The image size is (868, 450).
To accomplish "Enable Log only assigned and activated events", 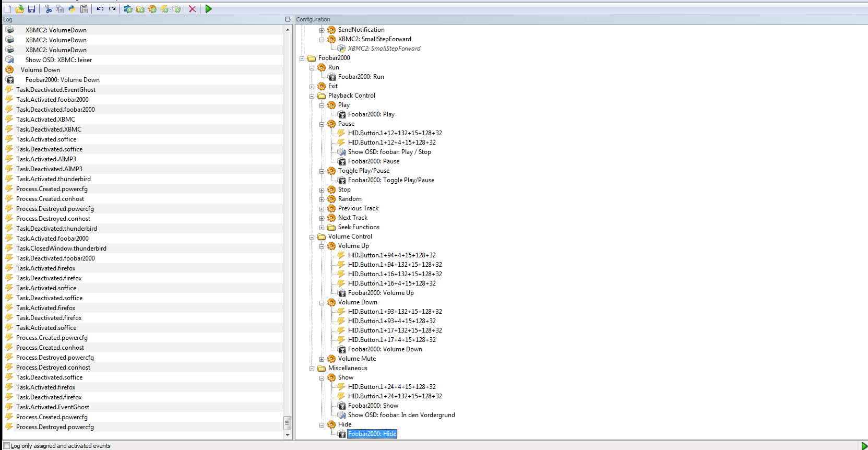I will tap(7, 446).
